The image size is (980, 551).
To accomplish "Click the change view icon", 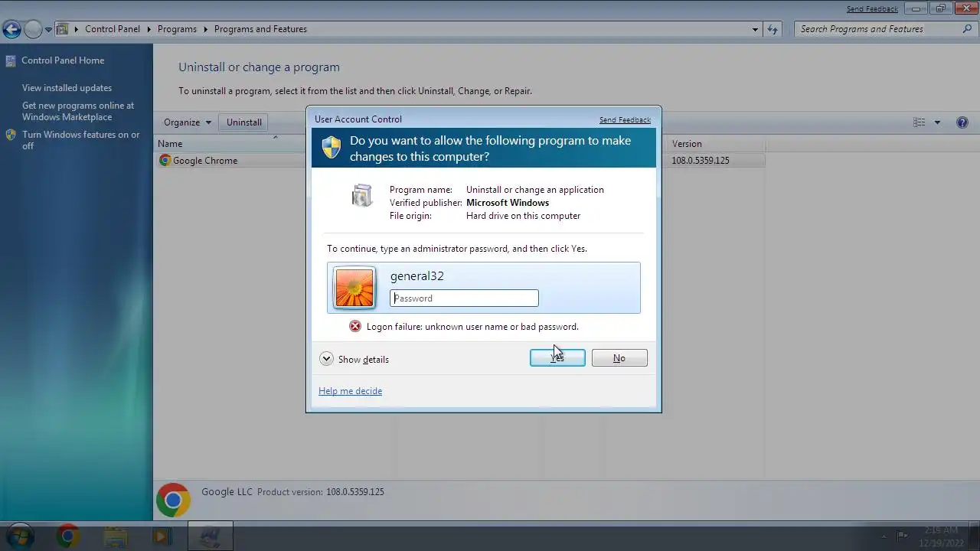I will pyautogui.click(x=919, y=122).
